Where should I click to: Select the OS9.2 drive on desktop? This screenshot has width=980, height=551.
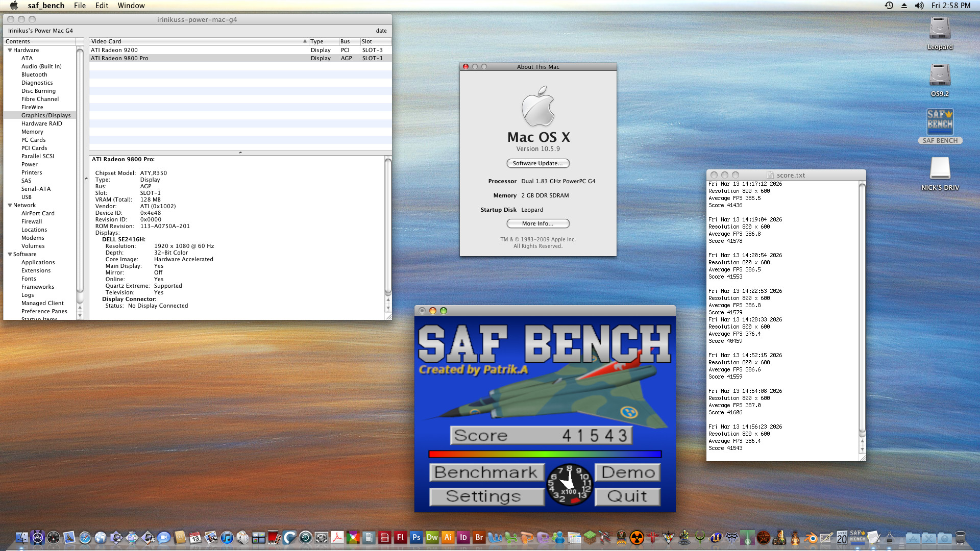[940, 76]
